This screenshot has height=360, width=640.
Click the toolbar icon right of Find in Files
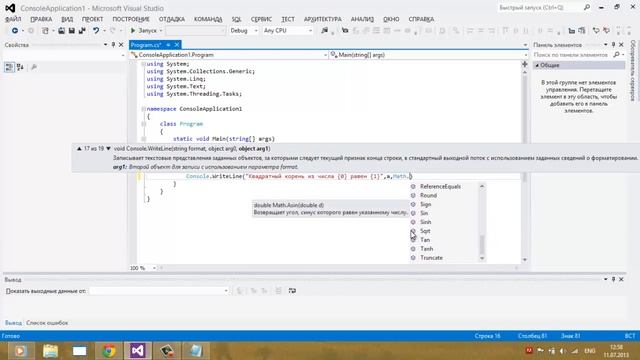(345, 31)
